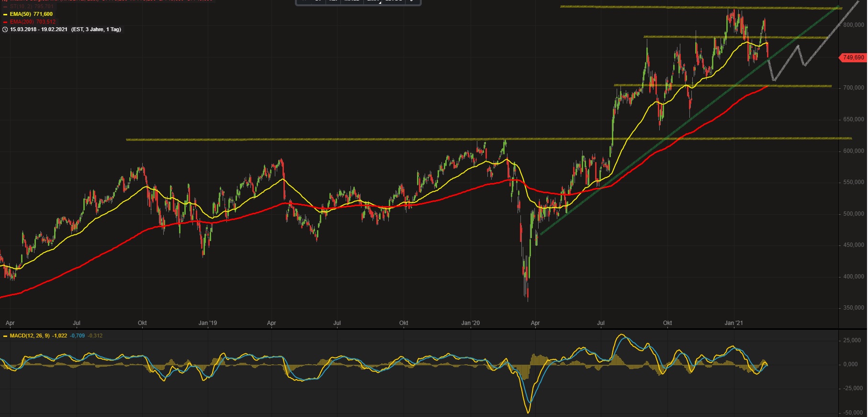
Task: Click the red EMA(200) legend color marker
Action: (x=5, y=22)
